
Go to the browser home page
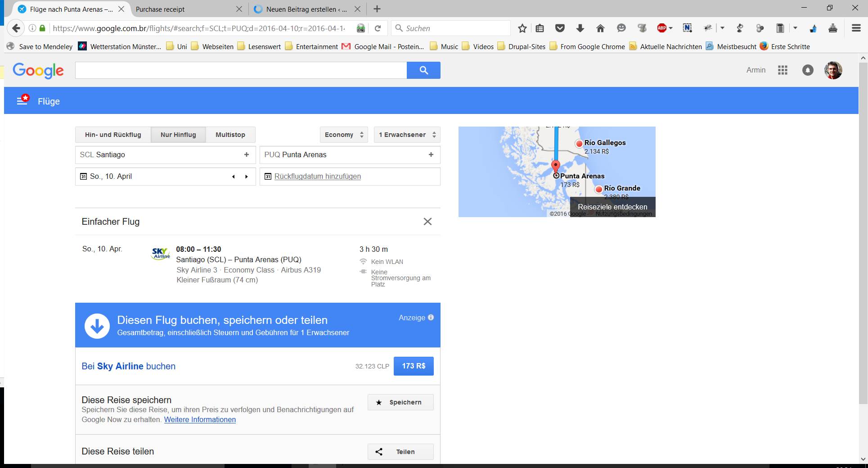(600, 28)
